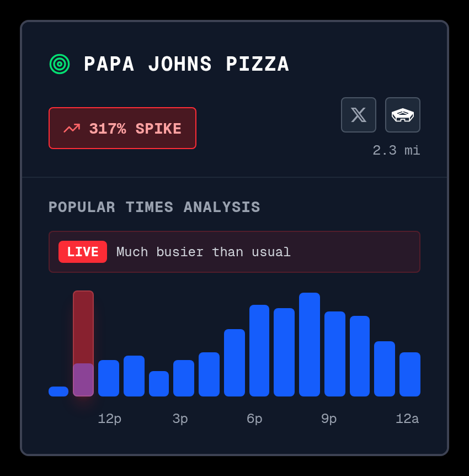This screenshot has height=476, width=469.
Task: Click the red LIVE badge
Action: tap(83, 252)
